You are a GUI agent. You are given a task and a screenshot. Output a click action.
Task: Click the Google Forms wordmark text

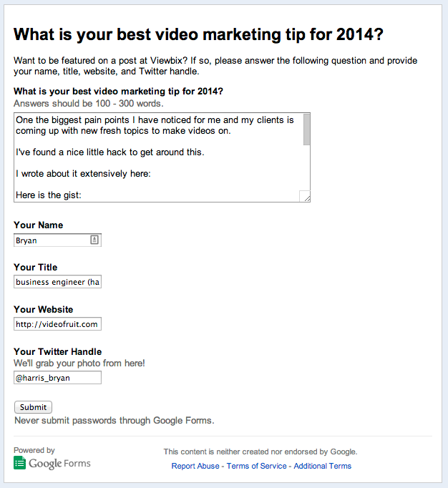pos(59,464)
